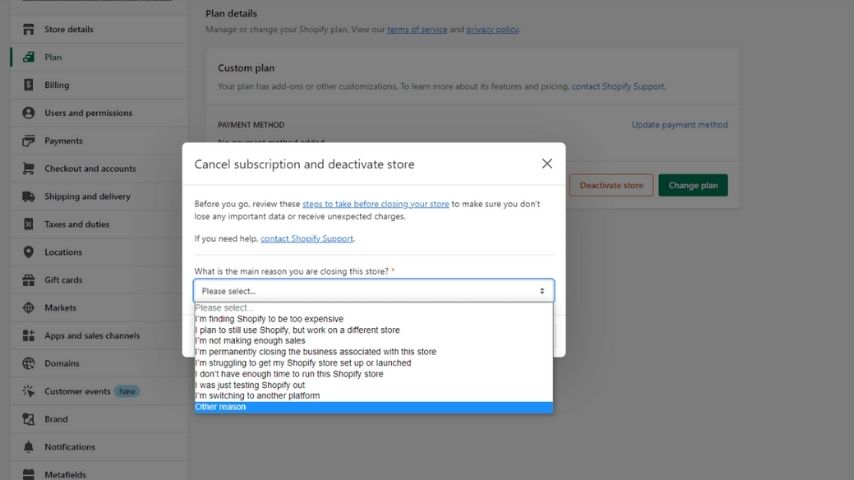Open the closing reason dropdown field
Image resolution: width=854 pixels, height=480 pixels.
pos(374,290)
